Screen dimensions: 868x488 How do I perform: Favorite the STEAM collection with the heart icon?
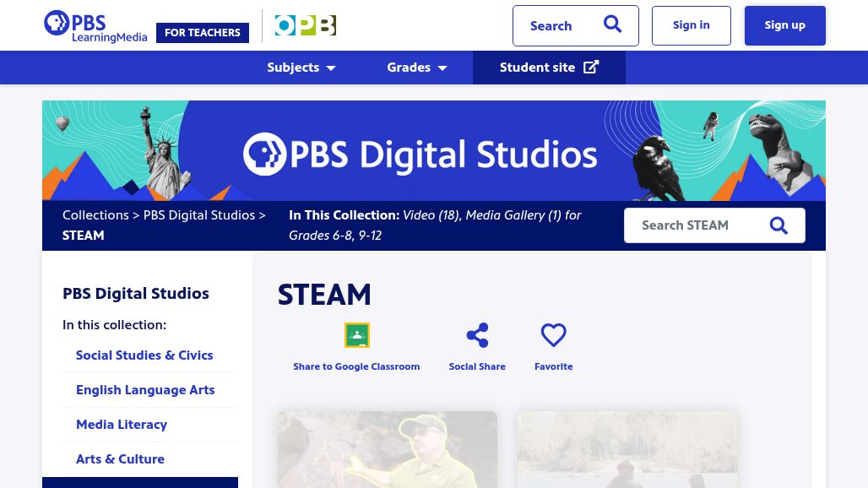click(553, 335)
